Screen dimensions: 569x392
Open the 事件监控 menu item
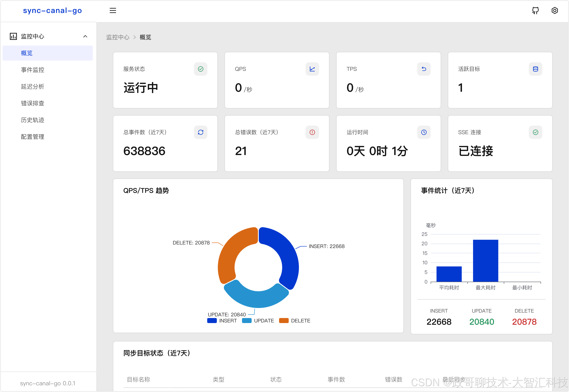point(33,70)
